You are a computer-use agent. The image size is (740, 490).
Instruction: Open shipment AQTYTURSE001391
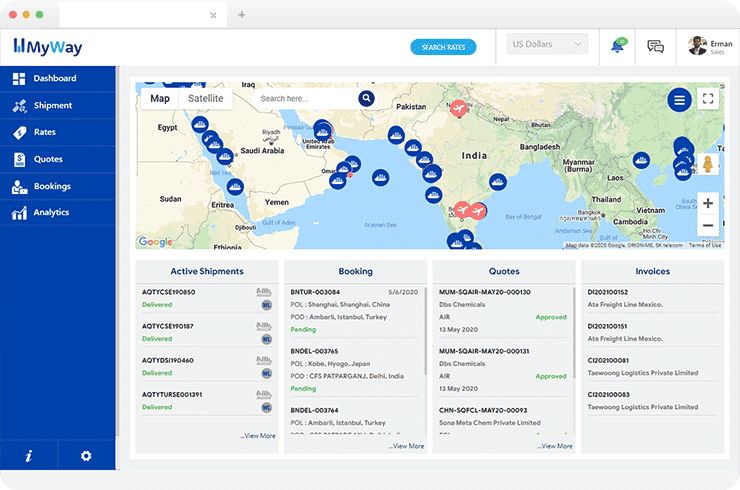172,395
